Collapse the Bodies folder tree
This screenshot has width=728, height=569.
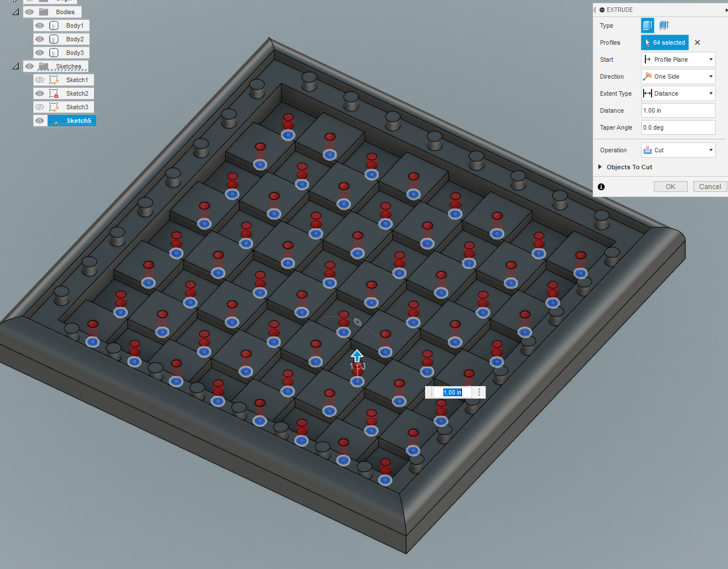pos(16,12)
